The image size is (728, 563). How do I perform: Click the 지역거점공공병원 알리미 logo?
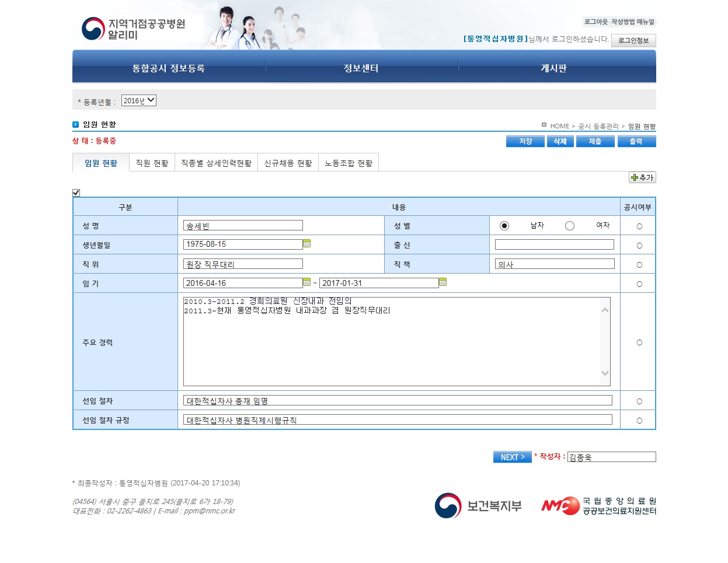click(x=134, y=29)
